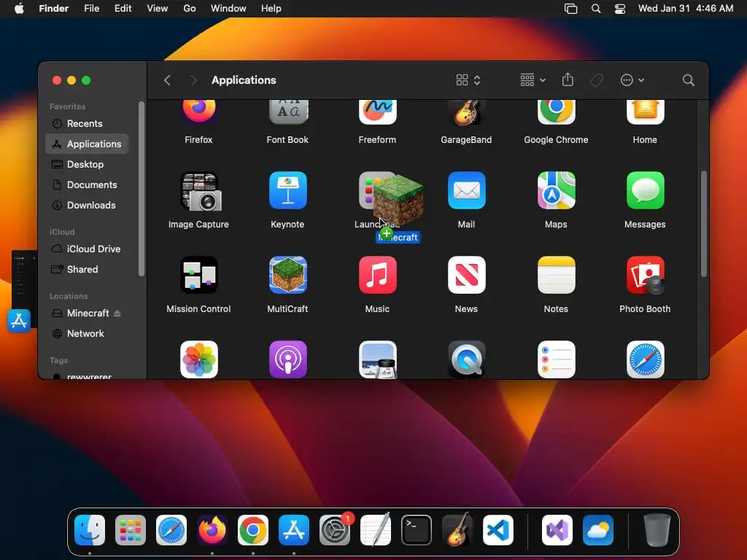The height and width of the screenshot is (560, 747).
Task: Select the Notes app icon
Action: click(556, 275)
